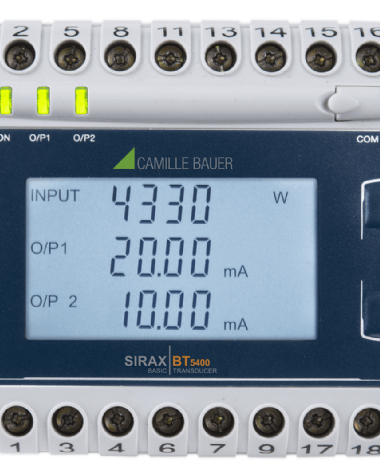Click bottom terminal screw labeled 18
The width and height of the screenshot is (380, 475).
click(367, 422)
